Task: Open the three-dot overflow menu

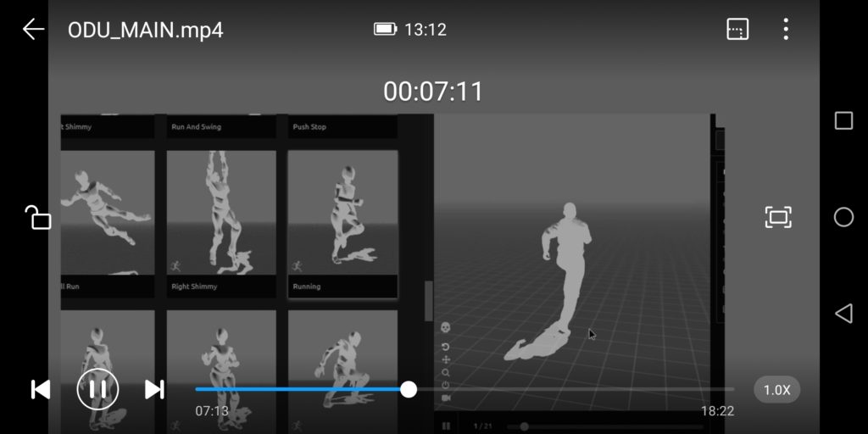Action: 786,29
